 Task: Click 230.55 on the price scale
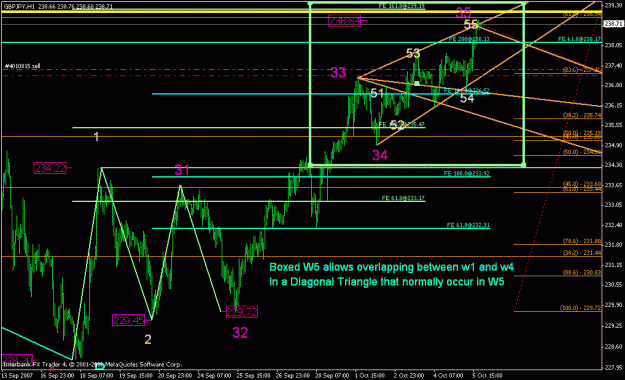click(x=613, y=285)
